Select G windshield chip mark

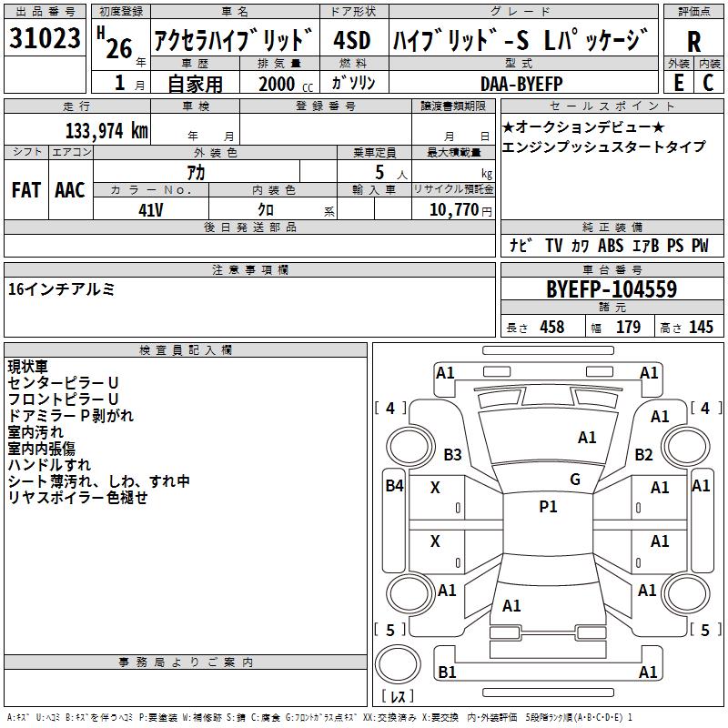(575, 480)
